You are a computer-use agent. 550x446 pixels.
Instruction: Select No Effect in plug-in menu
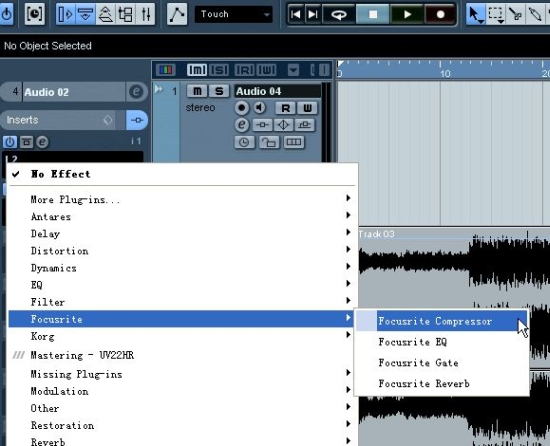pos(182,174)
